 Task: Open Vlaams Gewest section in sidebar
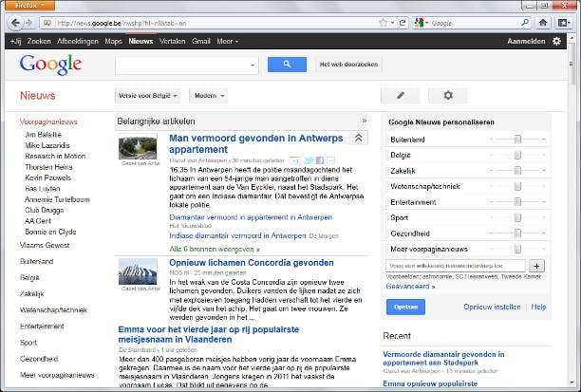click(x=45, y=245)
